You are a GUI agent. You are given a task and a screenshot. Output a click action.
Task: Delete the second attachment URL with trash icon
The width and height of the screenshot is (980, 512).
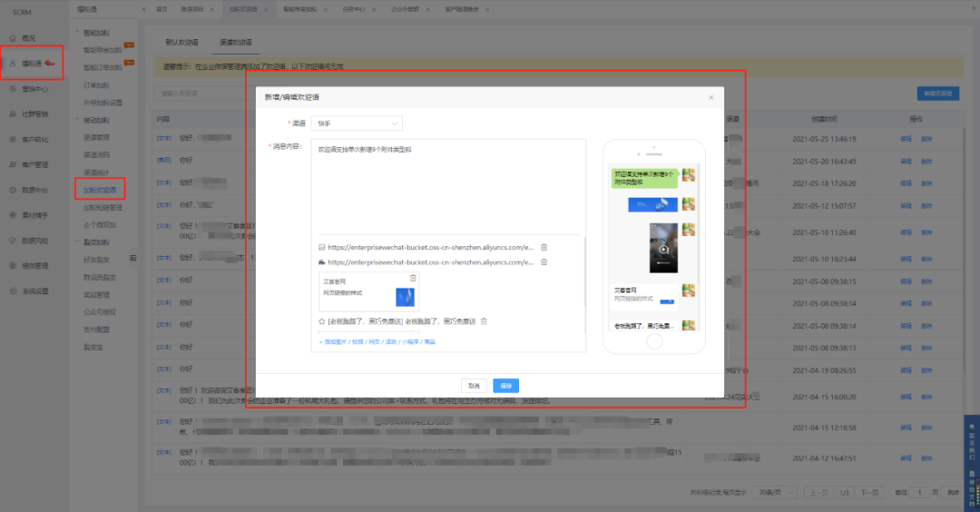pos(544,262)
